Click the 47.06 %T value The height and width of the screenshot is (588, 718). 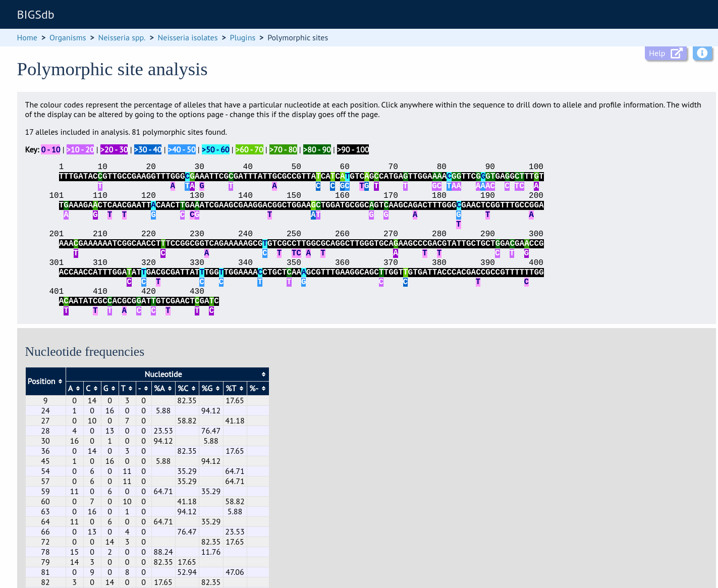pos(235,572)
